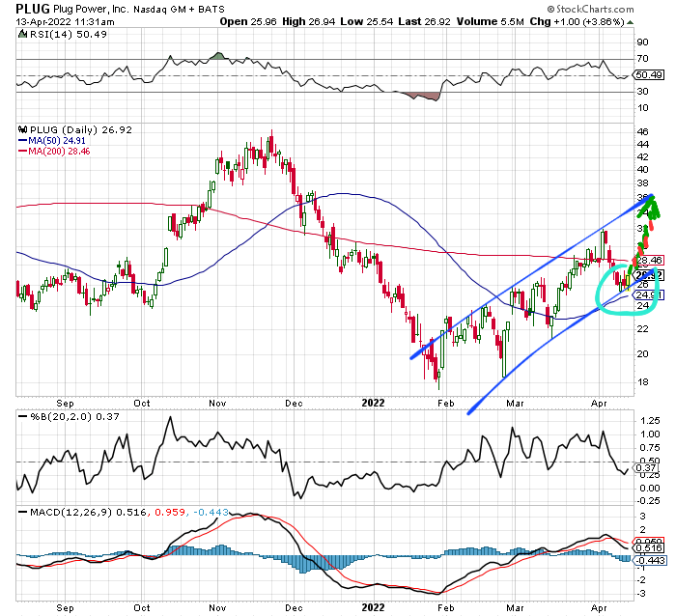Screen dimensions: 676x616
Task: Click the candlestick icon beside PLUG (Daily)
Action: 22,129
